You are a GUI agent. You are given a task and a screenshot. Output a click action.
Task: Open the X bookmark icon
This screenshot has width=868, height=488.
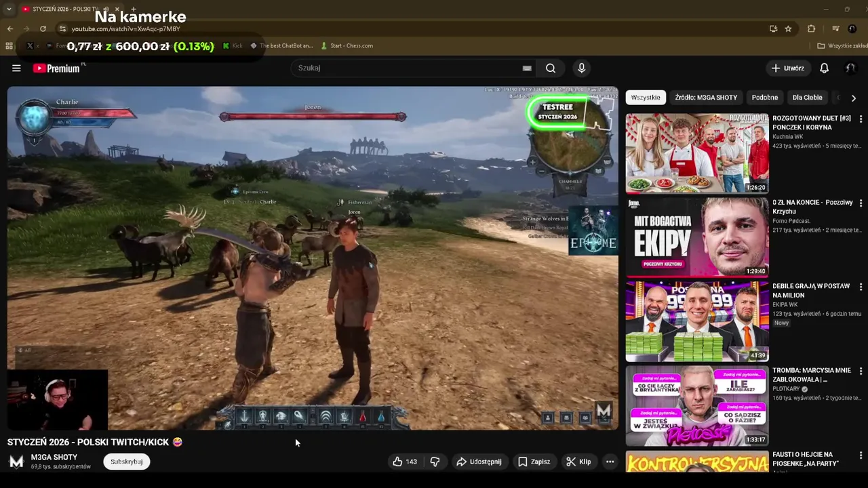pos(30,45)
